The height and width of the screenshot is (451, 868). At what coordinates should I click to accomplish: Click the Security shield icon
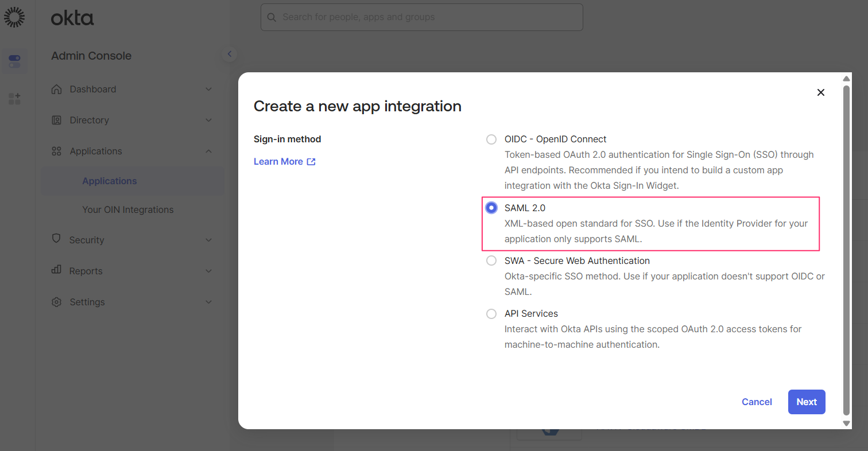coord(56,239)
